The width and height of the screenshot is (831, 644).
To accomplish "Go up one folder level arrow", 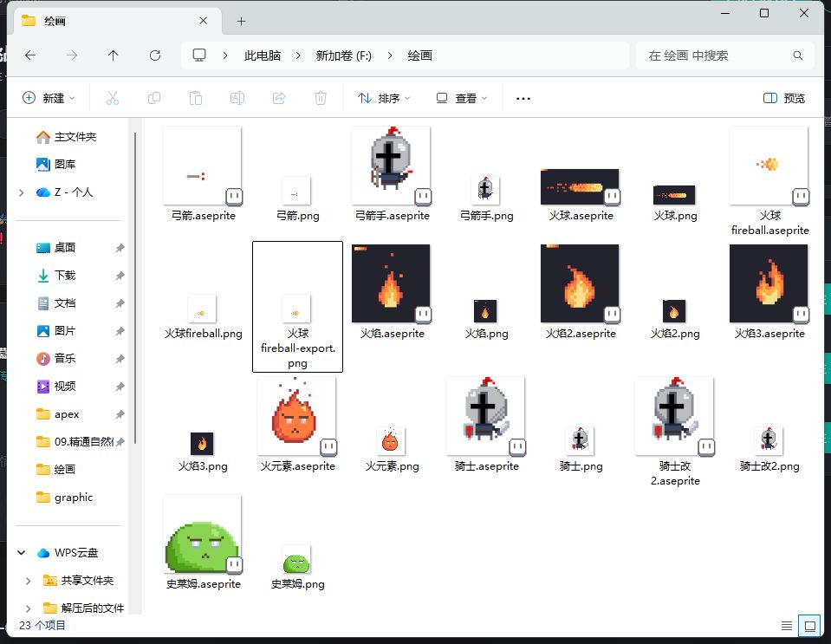I will 113,55.
